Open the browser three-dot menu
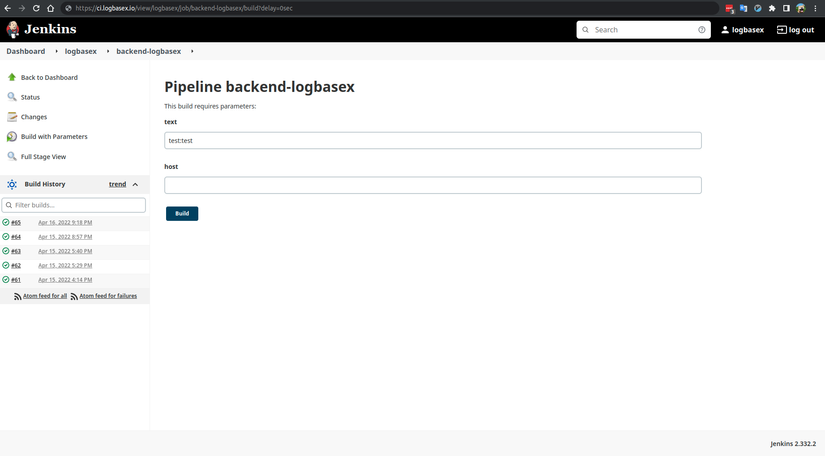The width and height of the screenshot is (825, 456). click(815, 8)
